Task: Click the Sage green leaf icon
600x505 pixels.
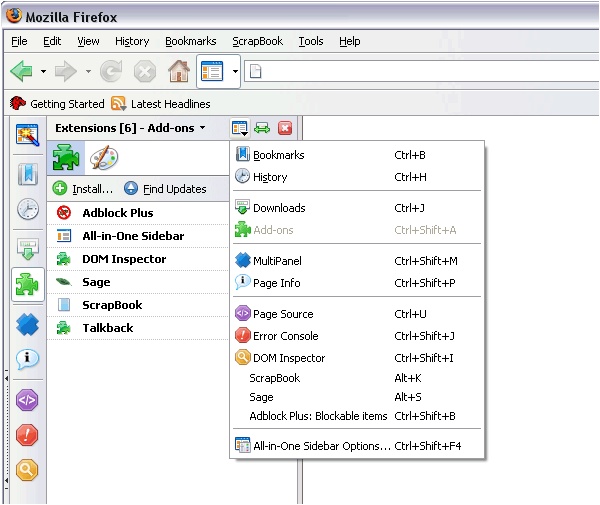Action: pos(64,282)
